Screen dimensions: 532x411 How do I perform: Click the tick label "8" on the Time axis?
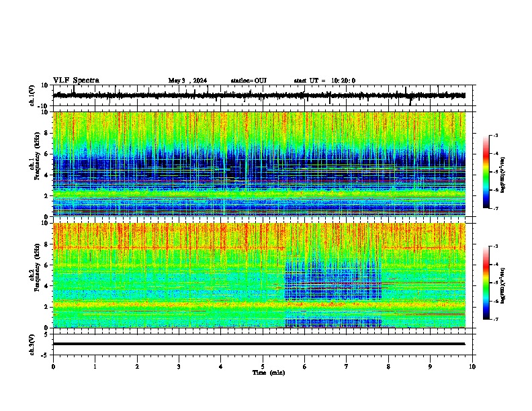388,366
